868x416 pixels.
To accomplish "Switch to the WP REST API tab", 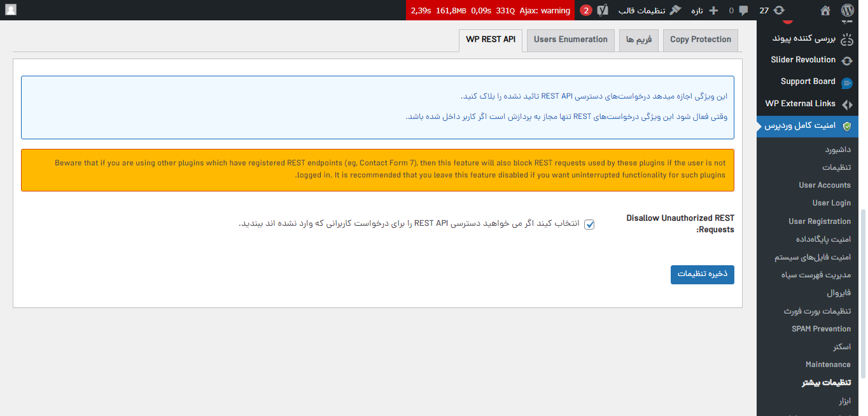I will pos(491,39).
